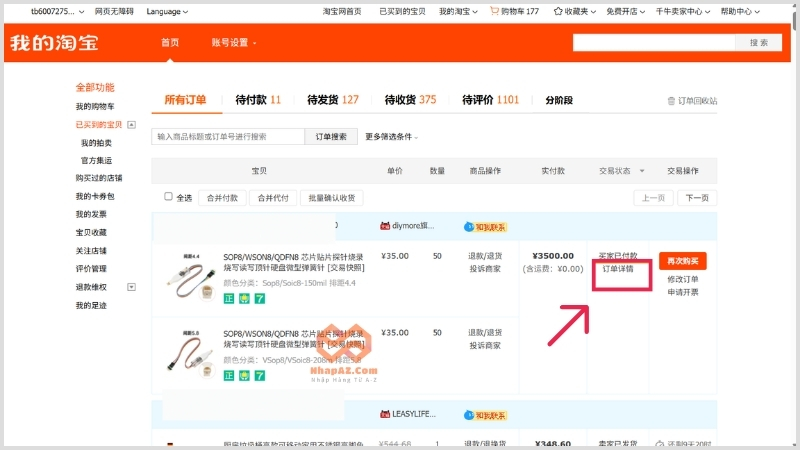
Task: Click the orange 再次购买 button
Action: tap(683, 261)
